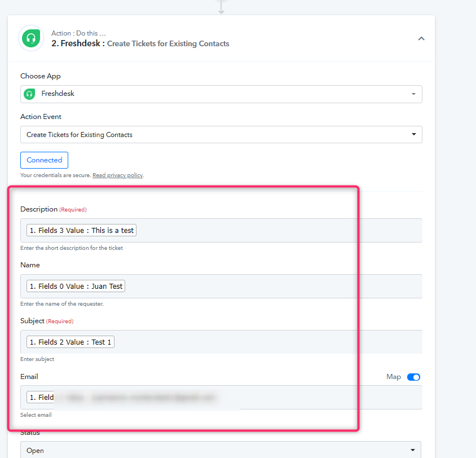Select the 'Fields 3 Value : This is a test' tag
This screenshot has height=458, width=476.
pos(81,230)
